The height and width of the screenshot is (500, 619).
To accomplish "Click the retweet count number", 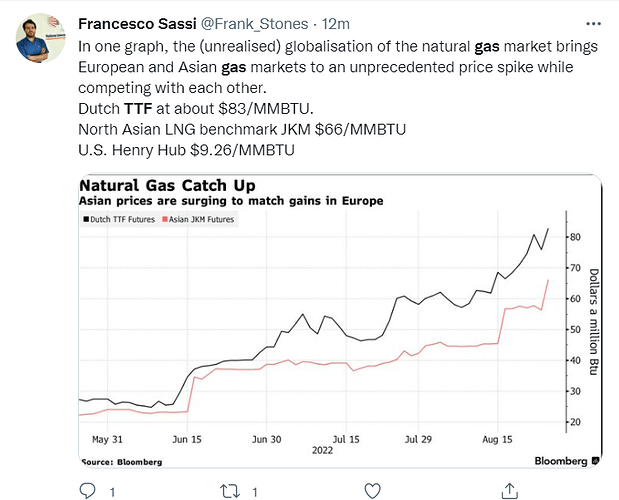I will tap(255, 492).
